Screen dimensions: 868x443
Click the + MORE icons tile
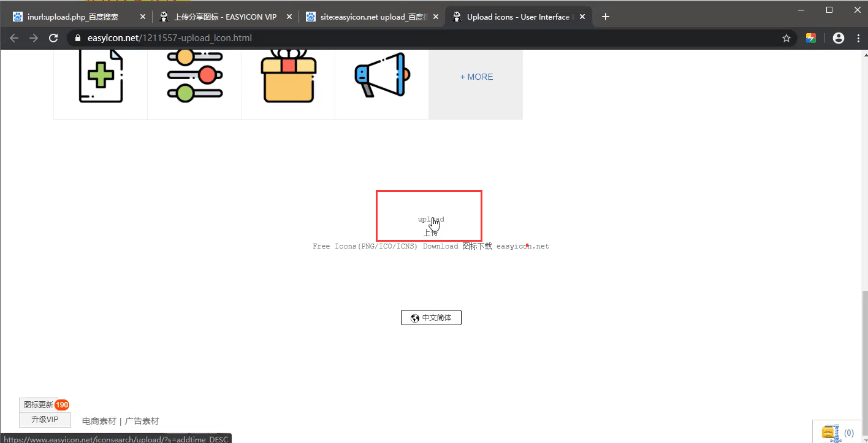pyautogui.click(x=476, y=77)
